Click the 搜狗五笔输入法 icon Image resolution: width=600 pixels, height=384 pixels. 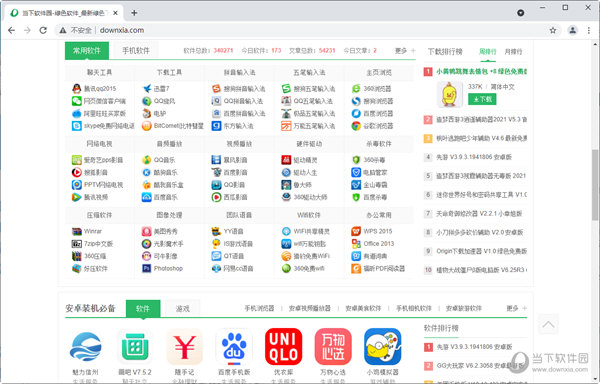pos(286,88)
